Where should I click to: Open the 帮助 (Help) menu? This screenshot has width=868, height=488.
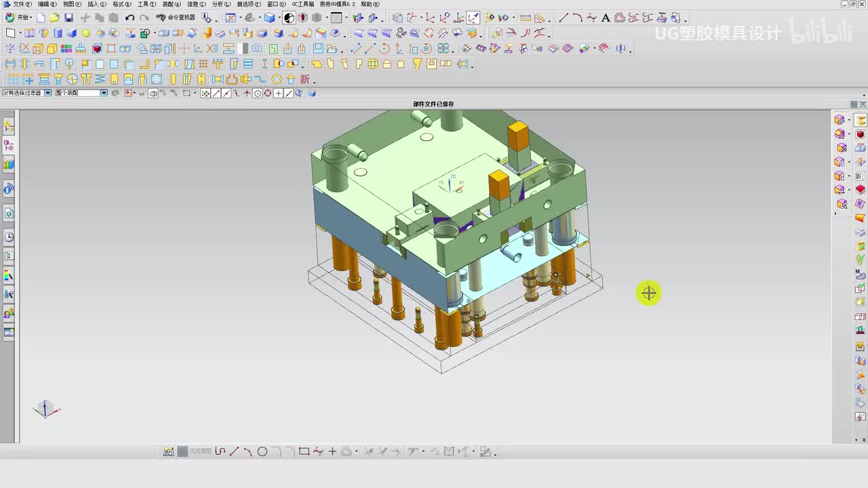click(370, 4)
